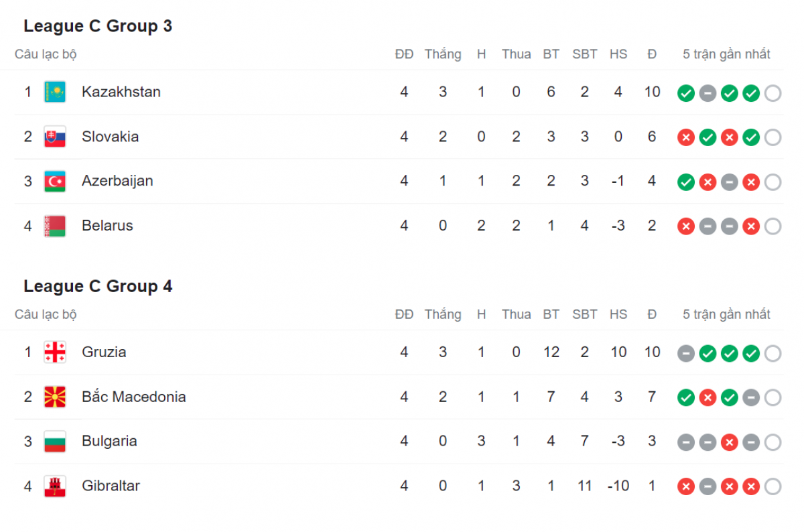
Task: Click the Gibraltar flag icon
Action: pos(55,486)
